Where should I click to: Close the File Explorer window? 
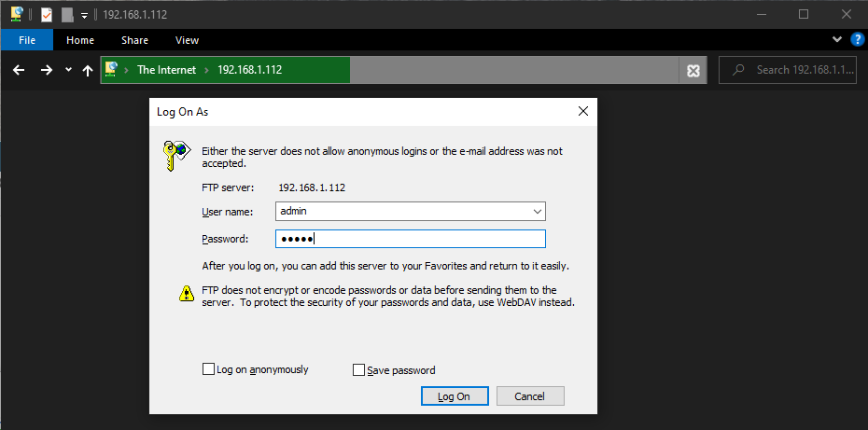click(846, 14)
